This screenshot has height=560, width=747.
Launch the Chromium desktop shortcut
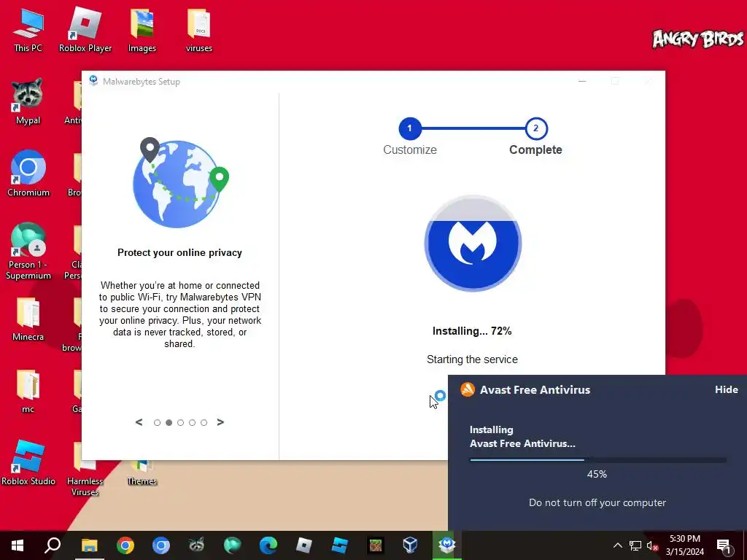[x=28, y=174]
